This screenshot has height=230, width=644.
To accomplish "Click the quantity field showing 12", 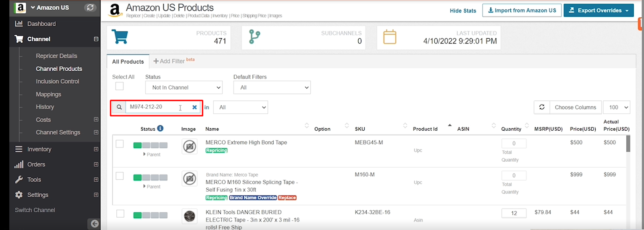I will click(x=514, y=213).
